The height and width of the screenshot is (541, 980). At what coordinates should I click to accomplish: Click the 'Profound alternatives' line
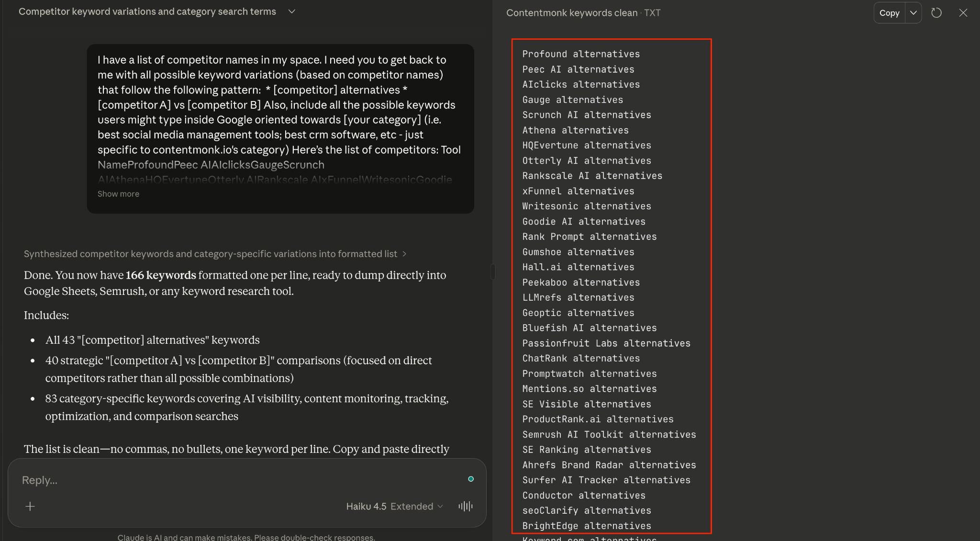pos(581,54)
